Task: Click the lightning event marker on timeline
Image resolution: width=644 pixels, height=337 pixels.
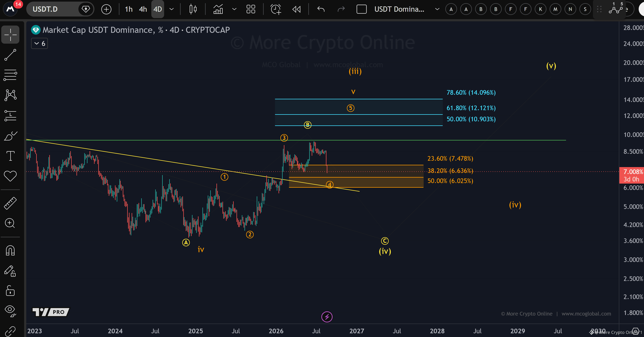Action: click(327, 317)
